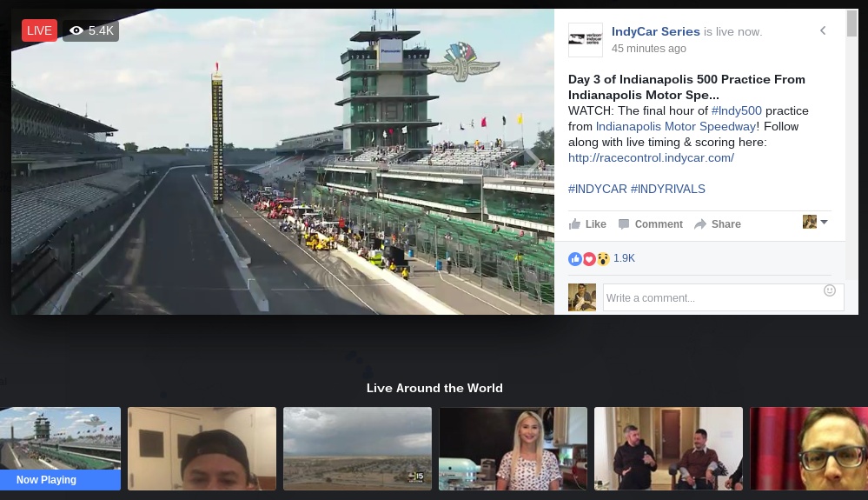The height and width of the screenshot is (500, 868).
Task: Open the racecontrol.indycar.com link
Action: pos(651,157)
